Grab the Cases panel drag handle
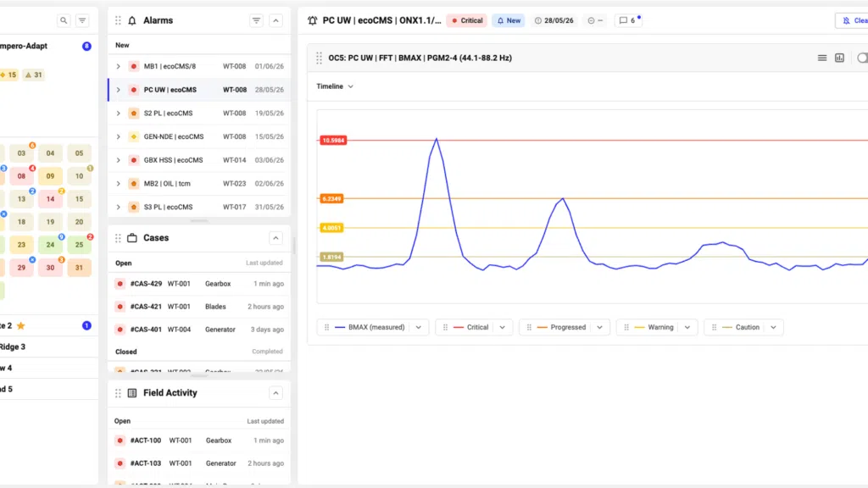Viewport: 868px width, 488px height. coord(118,238)
